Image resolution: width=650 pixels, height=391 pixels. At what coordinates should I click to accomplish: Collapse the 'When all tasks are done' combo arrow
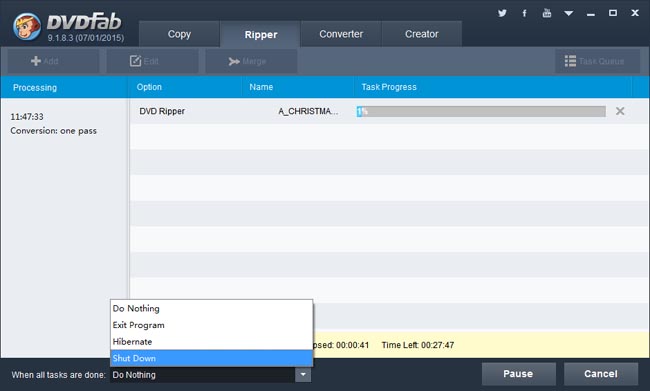coord(303,375)
